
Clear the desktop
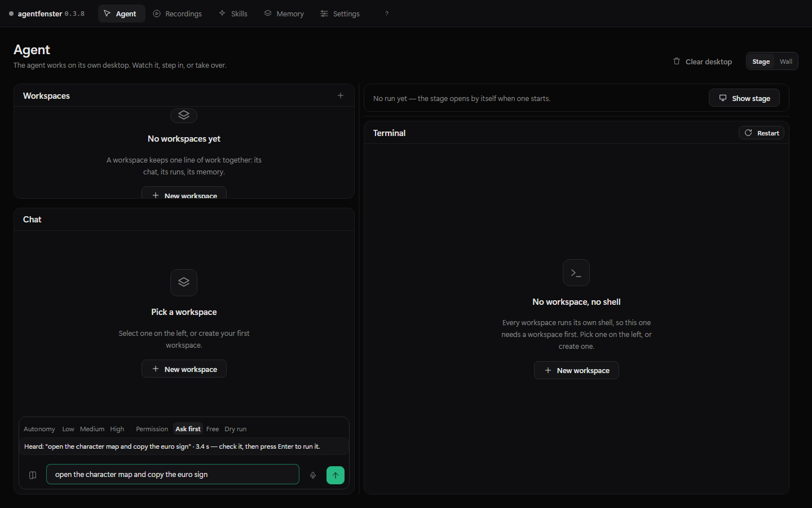pyautogui.click(x=703, y=62)
